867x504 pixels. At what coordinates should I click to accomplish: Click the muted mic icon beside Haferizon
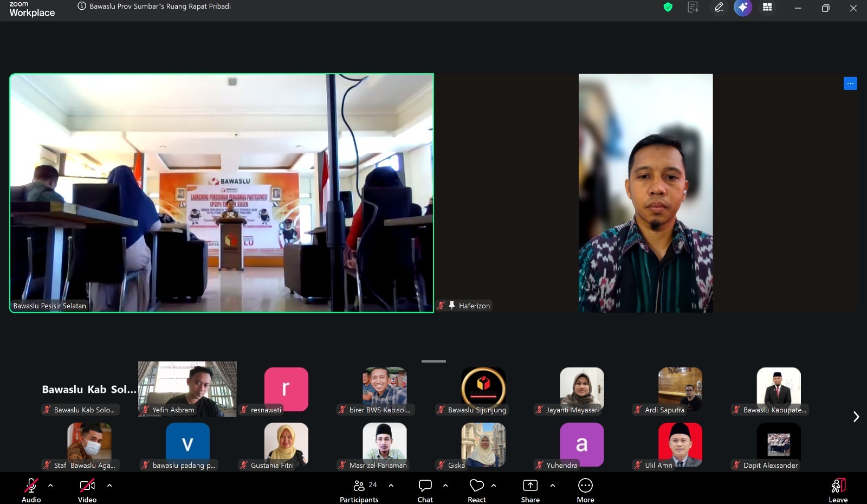pos(441,306)
